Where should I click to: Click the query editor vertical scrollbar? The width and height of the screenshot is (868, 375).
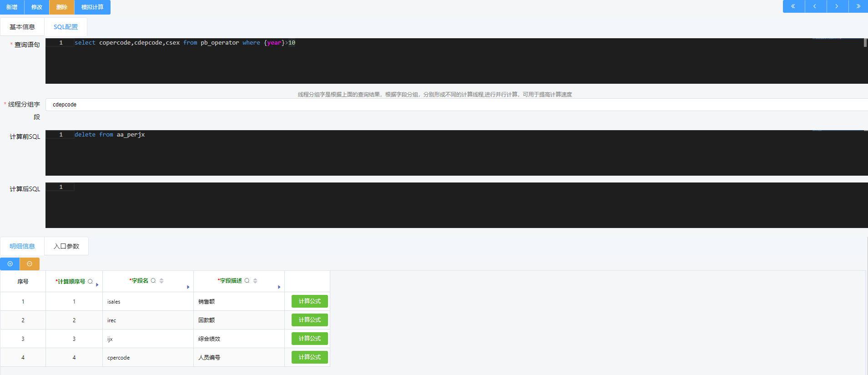[865, 42]
